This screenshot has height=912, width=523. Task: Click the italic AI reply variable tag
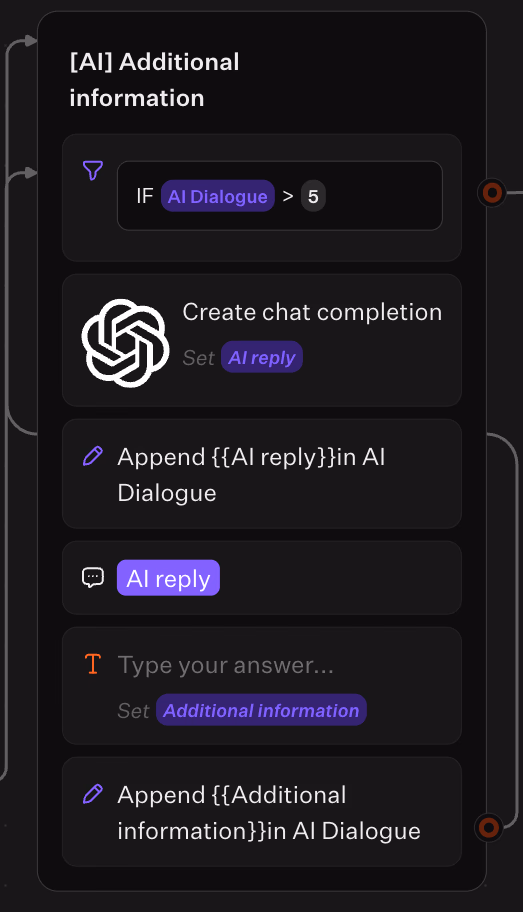tap(262, 357)
